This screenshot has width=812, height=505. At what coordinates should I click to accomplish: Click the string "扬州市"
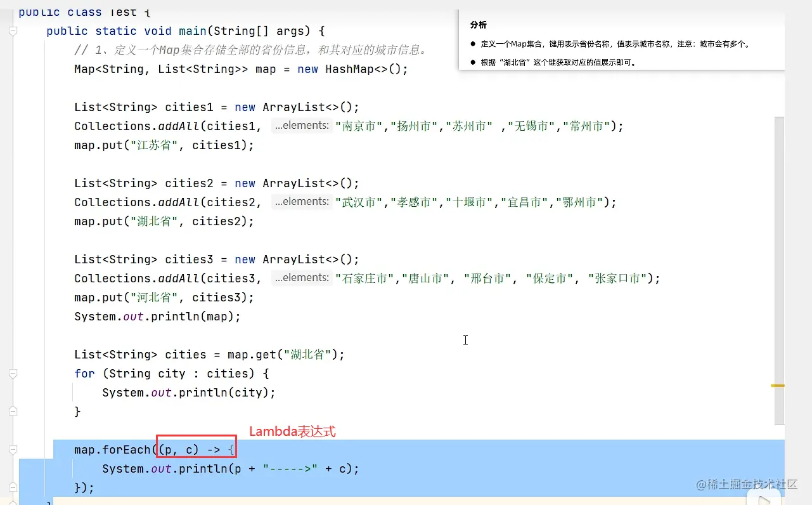click(x=415, y=126)
